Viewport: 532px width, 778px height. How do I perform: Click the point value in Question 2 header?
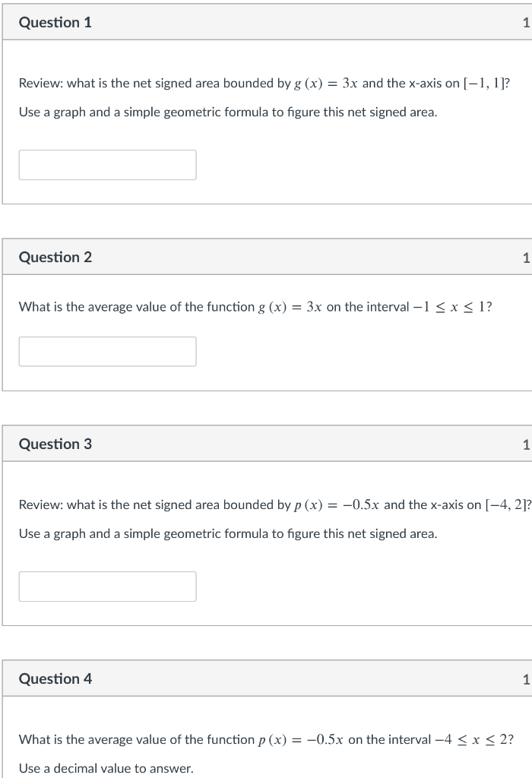(x=527, y=258)
